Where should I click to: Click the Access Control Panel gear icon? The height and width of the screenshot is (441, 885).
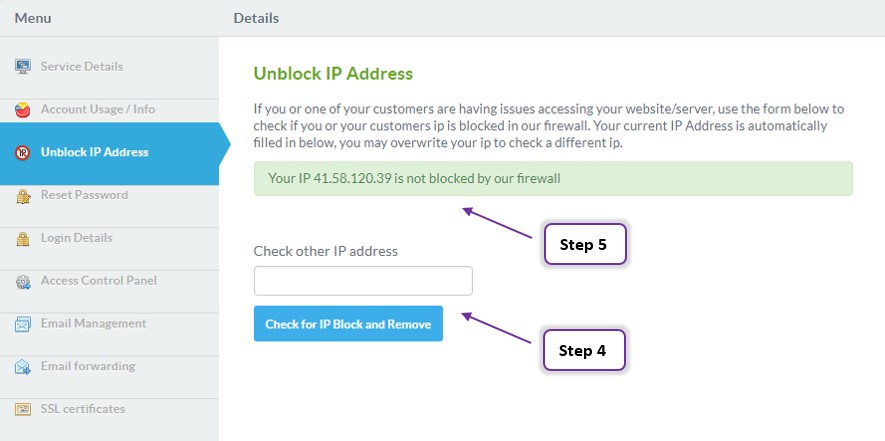tap(23, 281)
